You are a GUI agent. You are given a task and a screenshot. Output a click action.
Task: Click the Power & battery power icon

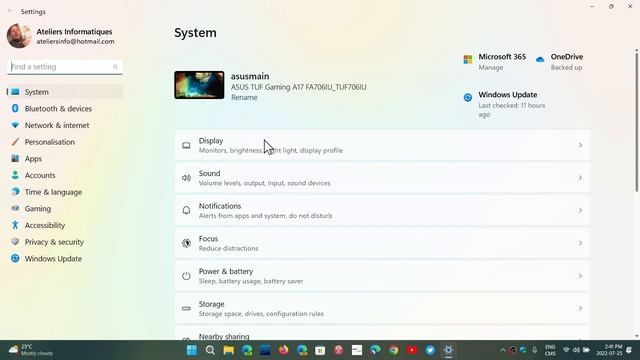[x=186, y=276]
